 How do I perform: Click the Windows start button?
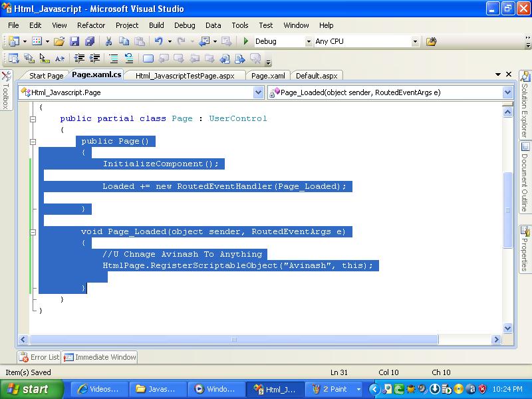[x=32, y=389]
